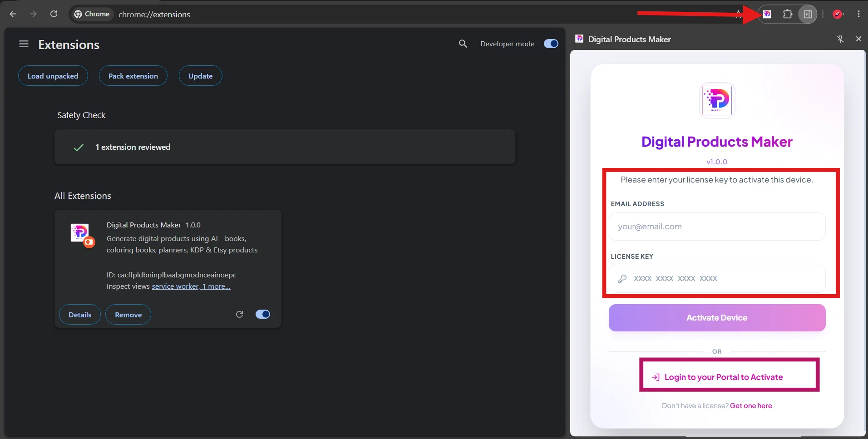Click Login to your Portal to Activate
The width and height of the screenshot is (868, 439).
pos(717,377)
